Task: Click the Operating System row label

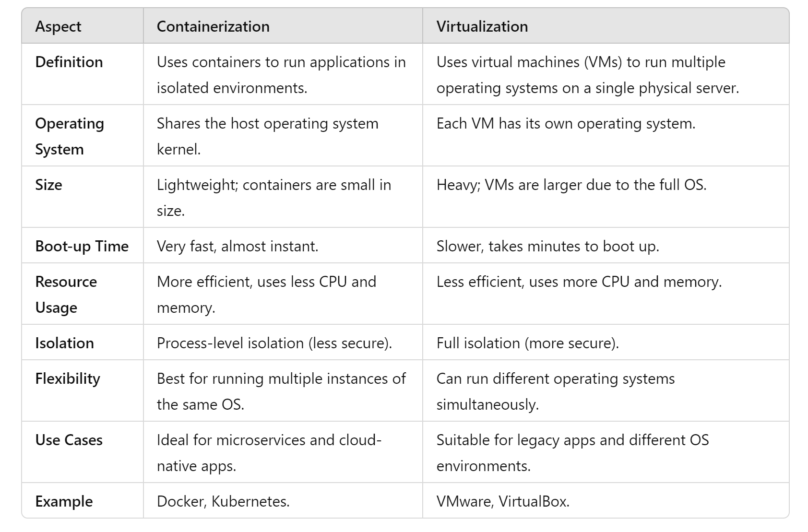Action: 70,136
